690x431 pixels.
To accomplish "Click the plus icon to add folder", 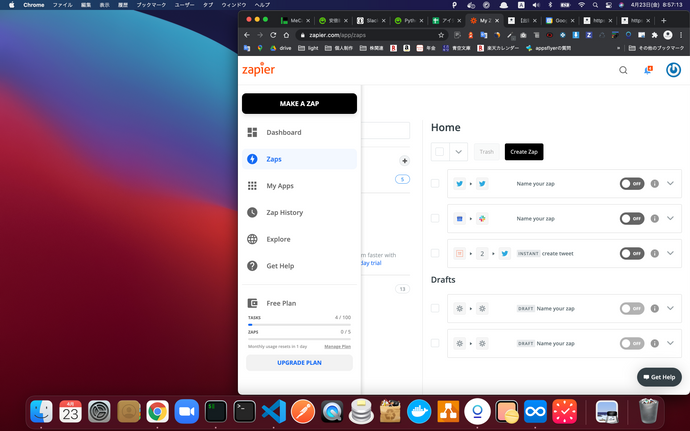I will pos(404,161).
